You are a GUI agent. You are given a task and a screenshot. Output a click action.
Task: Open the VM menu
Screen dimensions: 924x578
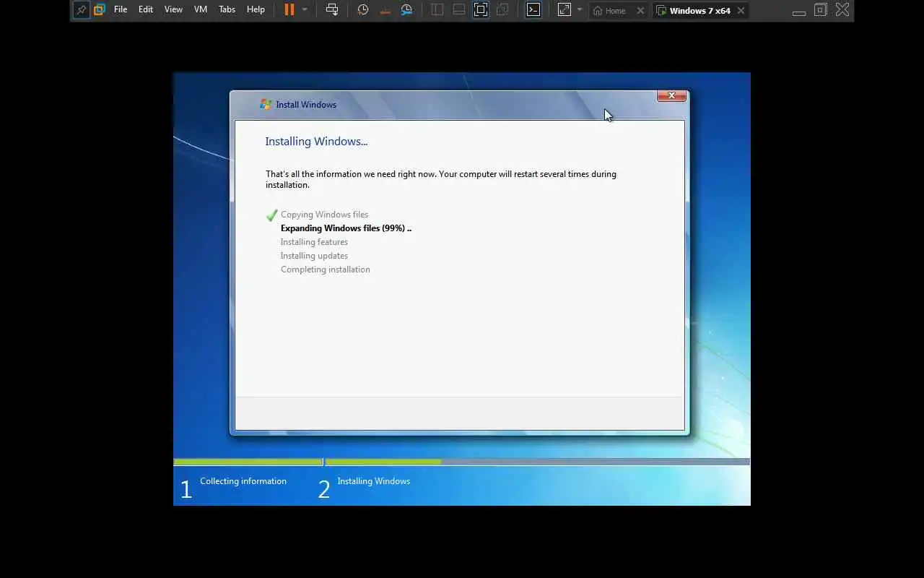201,10
